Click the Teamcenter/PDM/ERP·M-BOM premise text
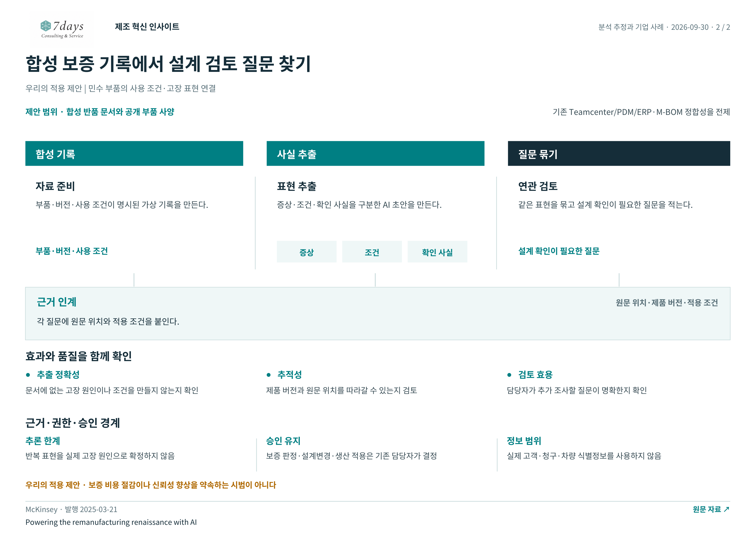 pyautogui.click(x=641, y=112)
